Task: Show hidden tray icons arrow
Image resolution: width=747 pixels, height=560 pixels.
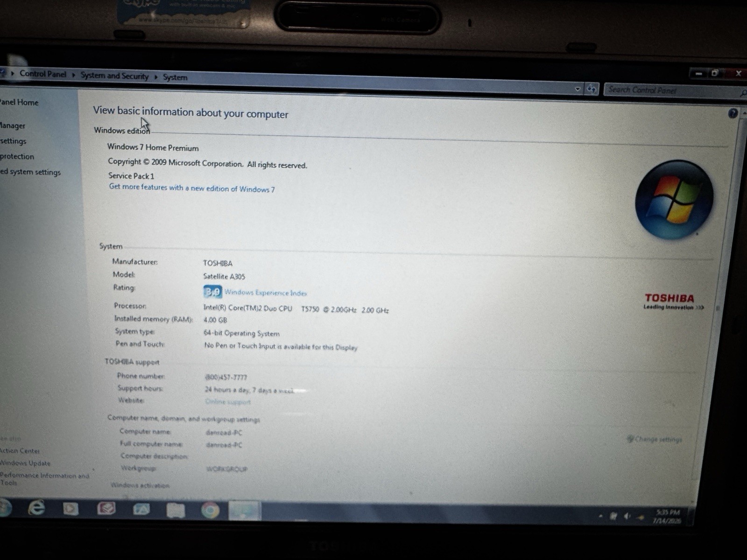Action: point(600,516)
